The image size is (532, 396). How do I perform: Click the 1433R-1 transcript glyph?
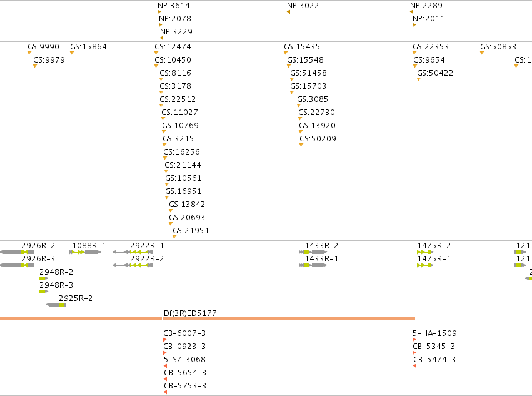(313, 265)
